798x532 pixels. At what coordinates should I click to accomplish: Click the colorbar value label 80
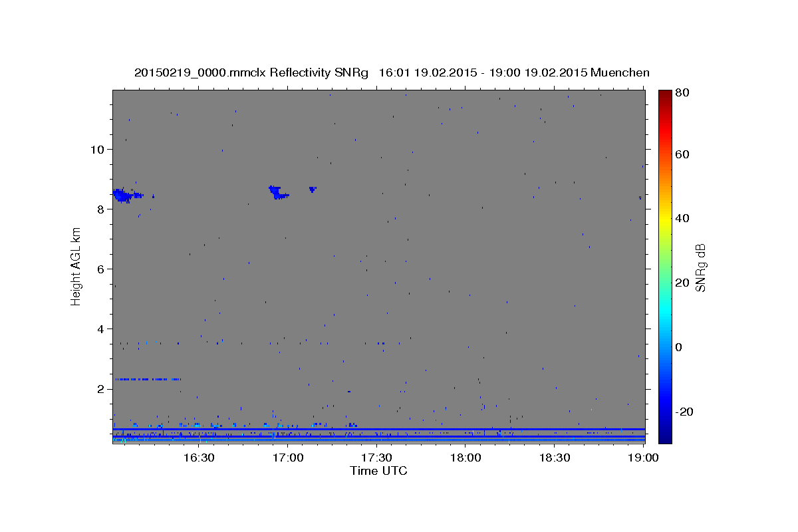[x=682, y=93]
